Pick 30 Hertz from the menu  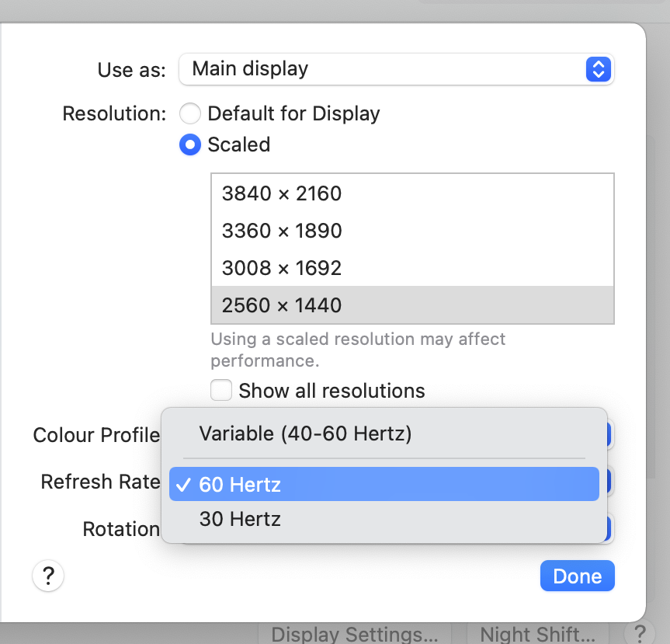pyautogui.click(x=240, y=519)
